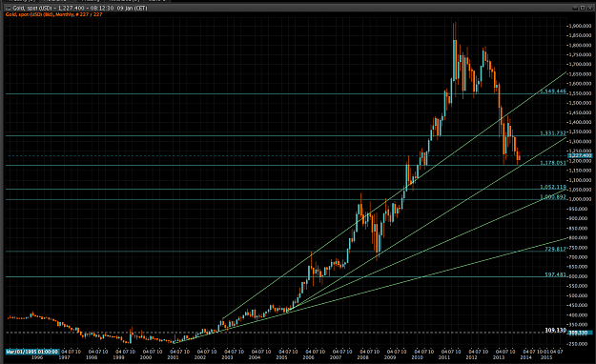Screen dimensions: 596x364
Task: Click the 1,700.000 price axis label
Action: 581,65
